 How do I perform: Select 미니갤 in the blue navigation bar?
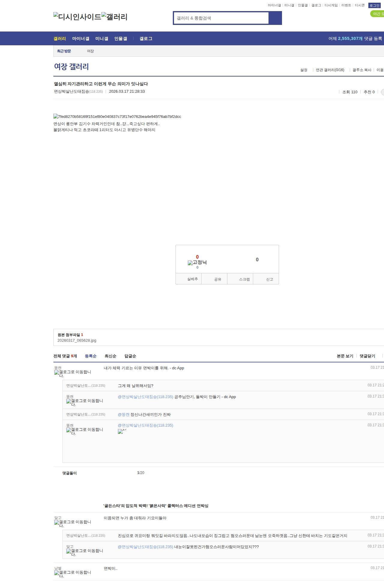point(102,39)
